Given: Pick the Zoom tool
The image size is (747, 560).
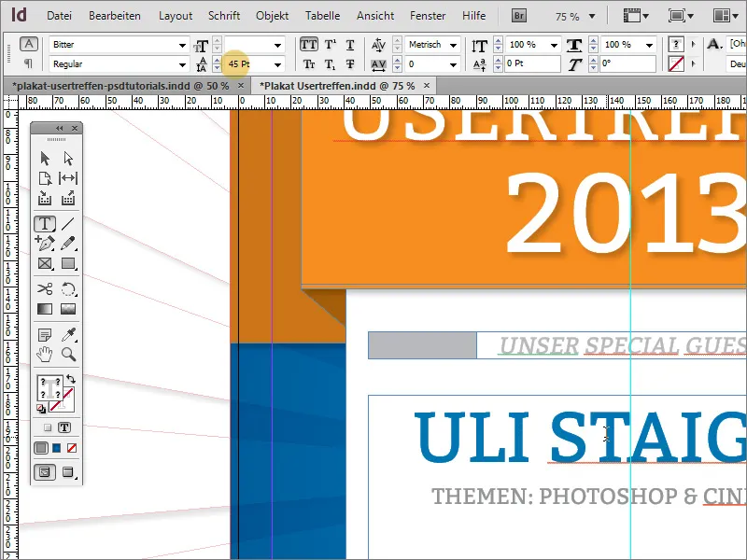Looking at the screenshot, I should pyautogui.click(x=68, y=355).
